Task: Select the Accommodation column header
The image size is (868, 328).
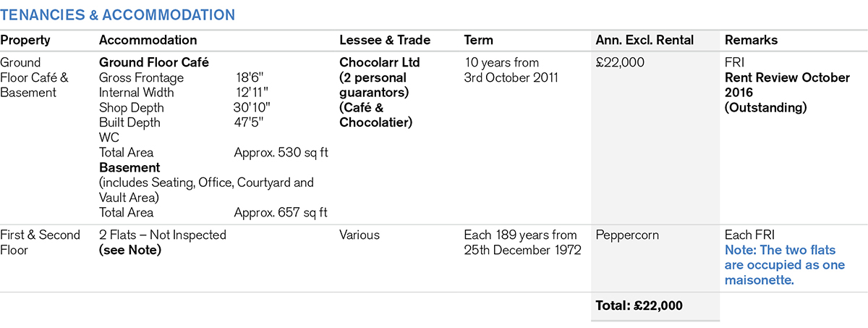Action: pyautogui.click(x=148, y=41)
